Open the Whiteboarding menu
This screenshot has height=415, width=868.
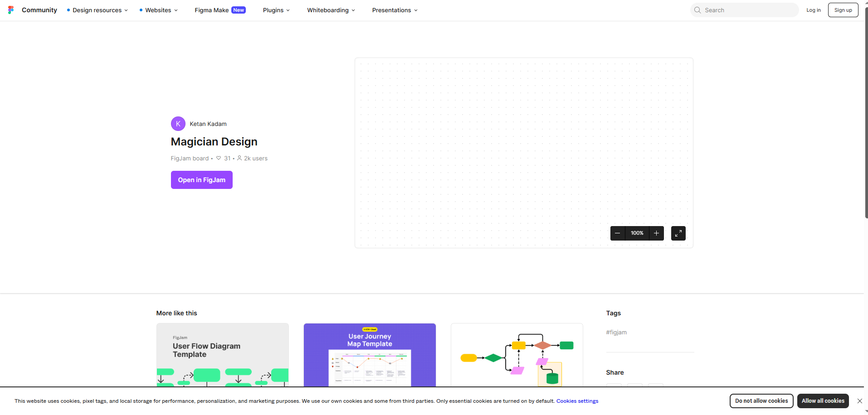pos(331,10)
